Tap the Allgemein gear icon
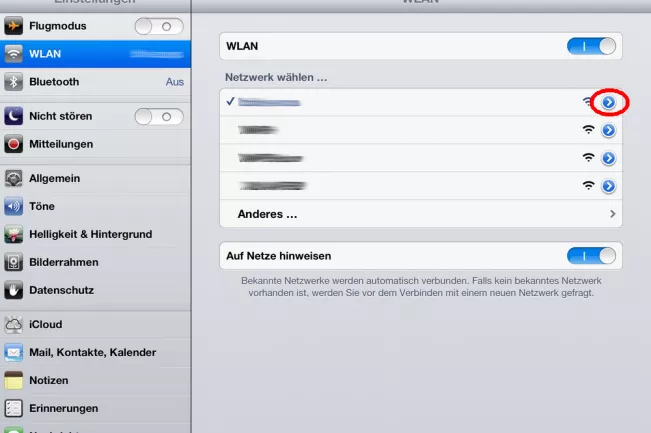Image resolution: width=651 pixels, height=433 pixels. click(x=13, y=179)
